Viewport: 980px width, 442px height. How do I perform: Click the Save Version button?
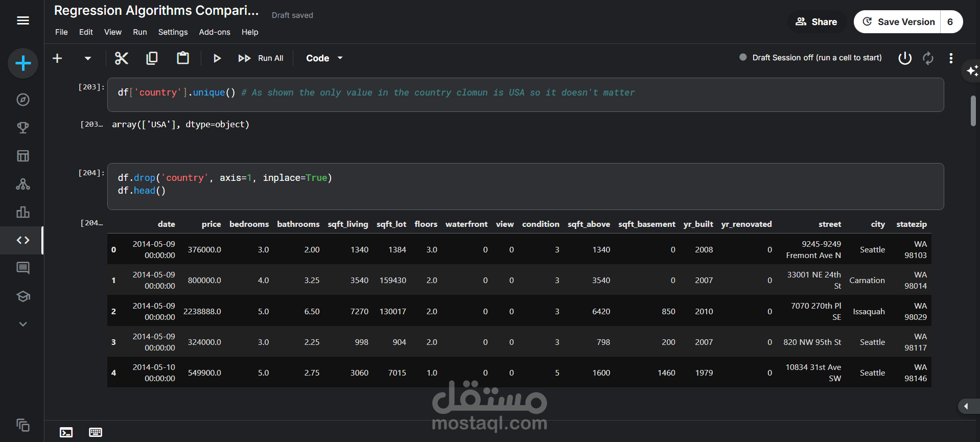tap(899, 22)
